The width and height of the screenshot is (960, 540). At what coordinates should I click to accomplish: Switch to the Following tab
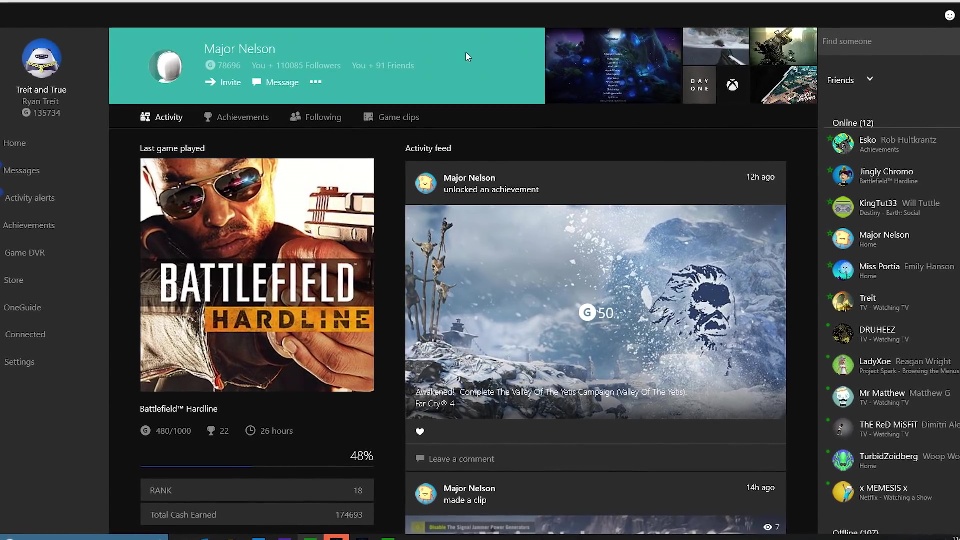(315, 117)
